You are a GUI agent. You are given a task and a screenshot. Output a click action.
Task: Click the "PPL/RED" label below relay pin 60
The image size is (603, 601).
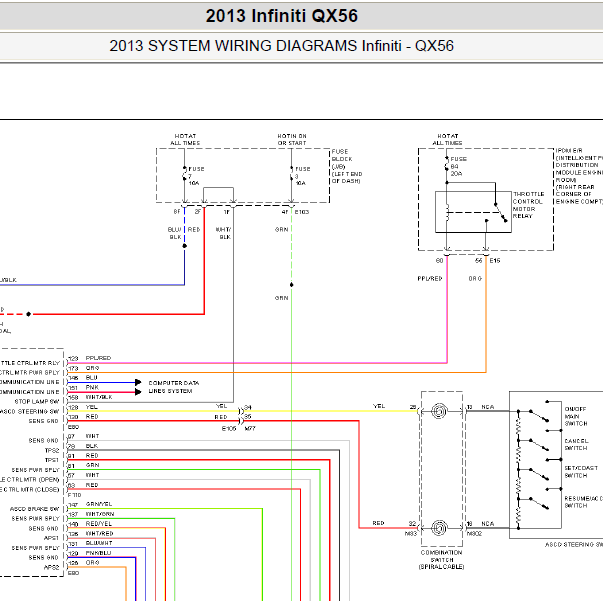pyautogui.click(x=430, y=278)
